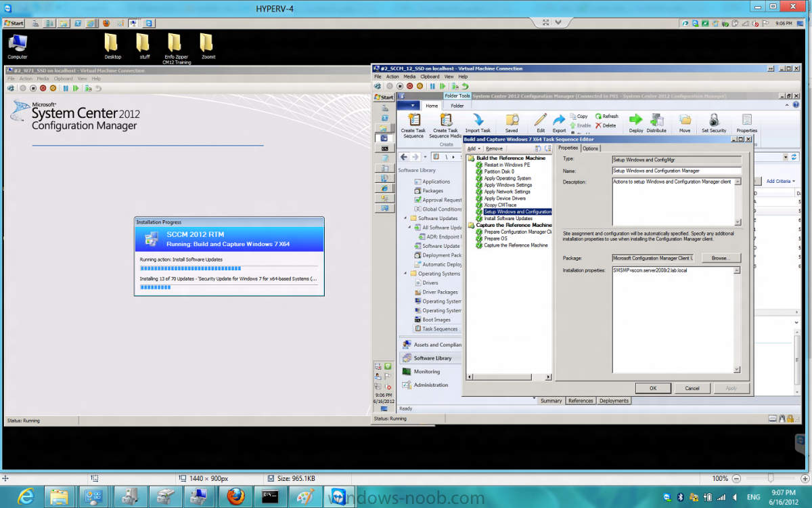This screenshot has height=508, width=812.
Task: Open the navigation history dropdown arrow
Action: (x=426, y=156)
